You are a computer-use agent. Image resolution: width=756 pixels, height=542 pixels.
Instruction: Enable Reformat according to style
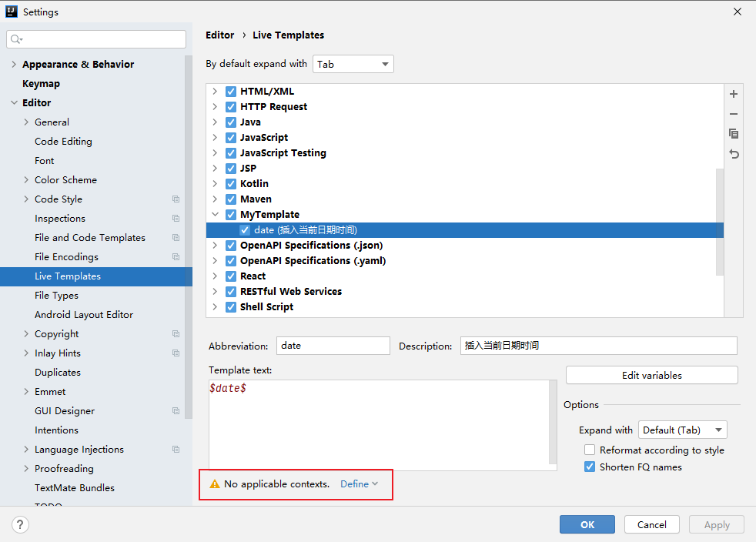click(590, 450)
